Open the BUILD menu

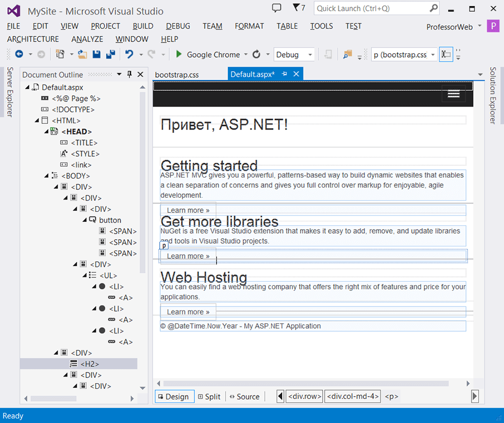[143, 26]
